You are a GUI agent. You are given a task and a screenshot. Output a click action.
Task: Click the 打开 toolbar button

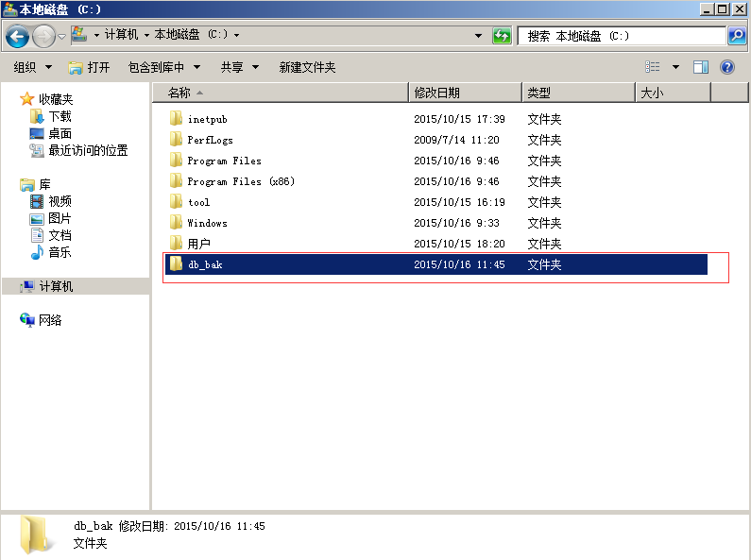90,67
